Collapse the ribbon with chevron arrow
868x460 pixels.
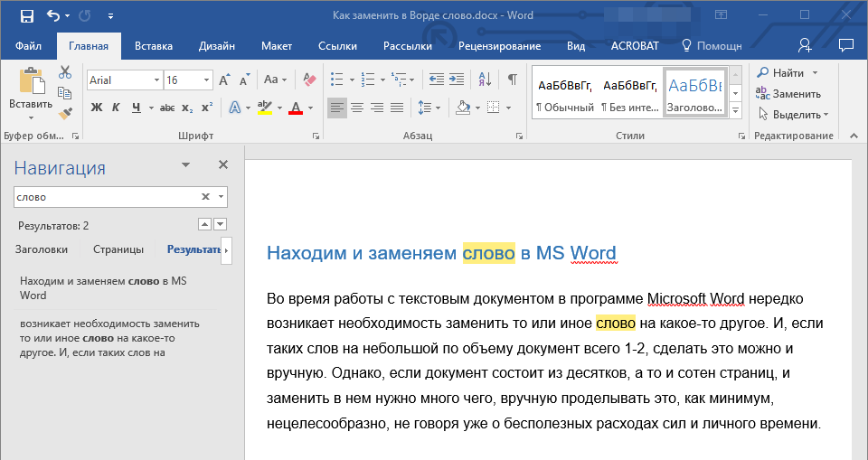pos(854,136)
